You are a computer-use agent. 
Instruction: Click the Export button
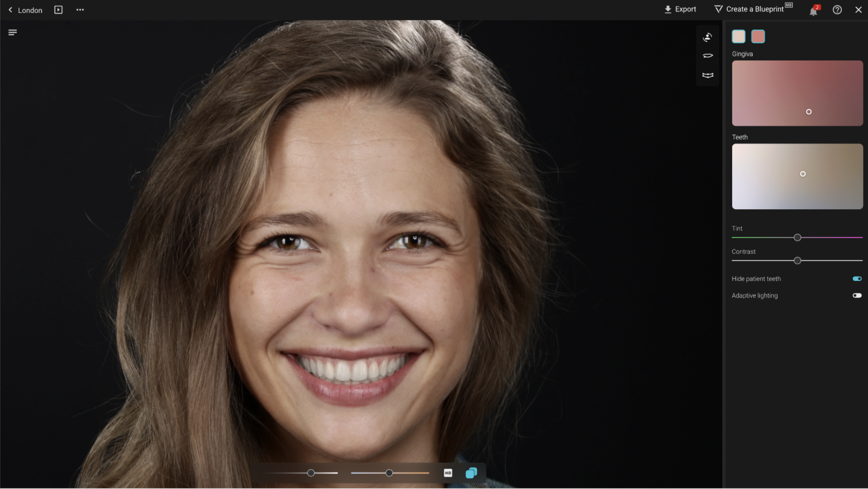680,9
